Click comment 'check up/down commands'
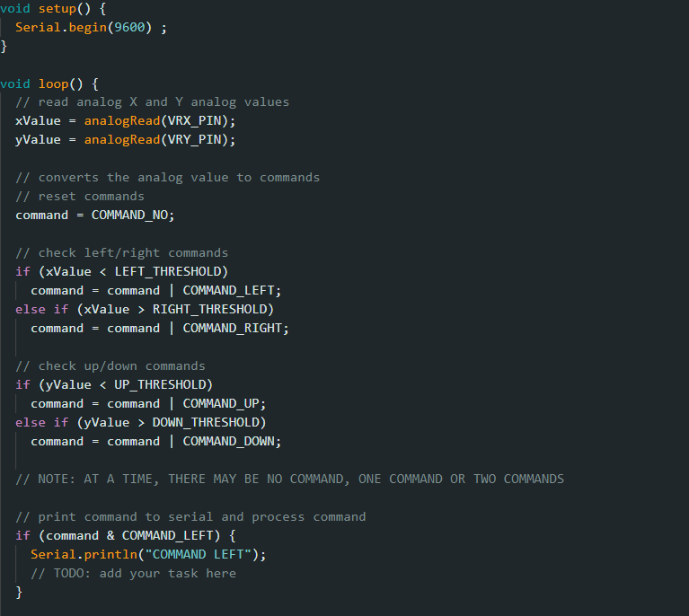Screen dimensions: 689x616 tap(110, 366)
